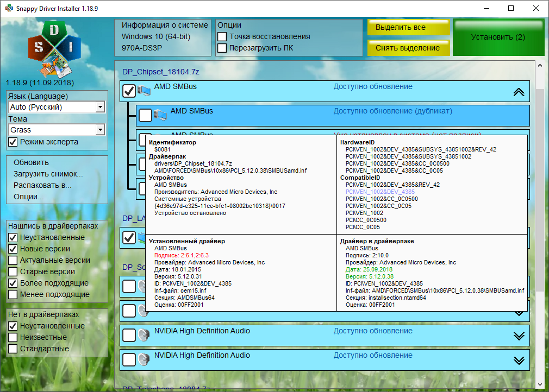Click Refresh (Обновить) menu item
The height and width of the screenshot is (392, 549).
pyautogui.click(x=31, y=162)
